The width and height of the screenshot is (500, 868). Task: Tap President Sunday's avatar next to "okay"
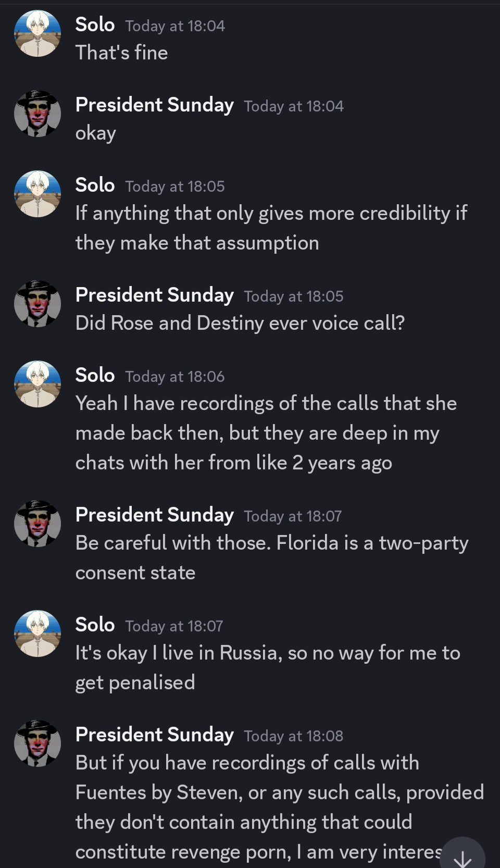(37, 114)
